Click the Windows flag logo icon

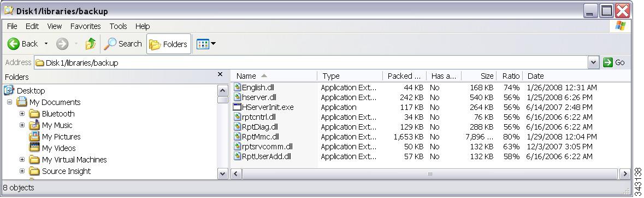[621, 26]
